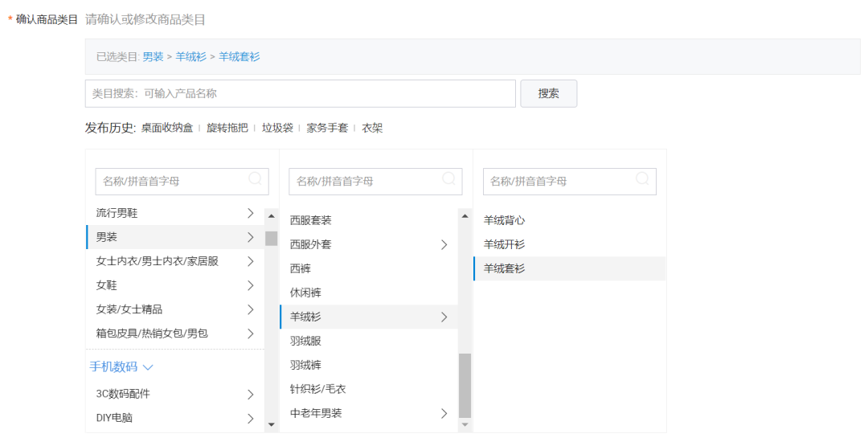868x442 pixels.
Task: Choose 垃圾袋 from publish history
Action: [277, 128]
